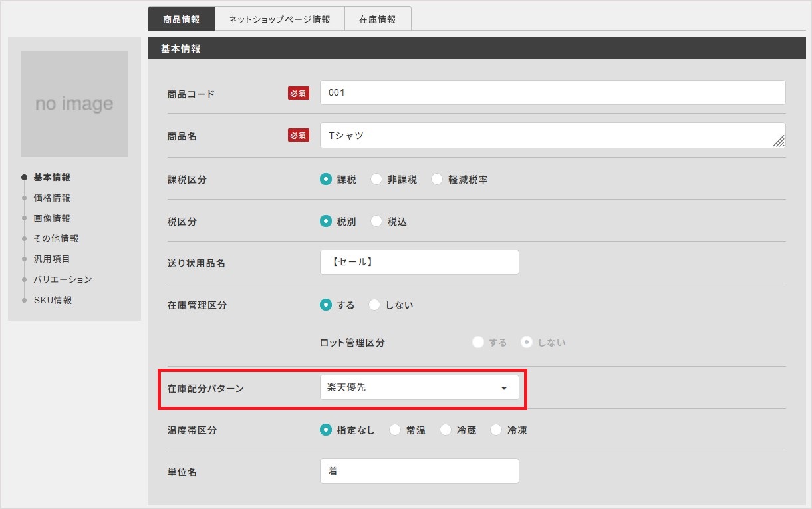Select ロット管理区分 しない option
The height and width of the screenshot is (509, 812).
coord(527,343)
